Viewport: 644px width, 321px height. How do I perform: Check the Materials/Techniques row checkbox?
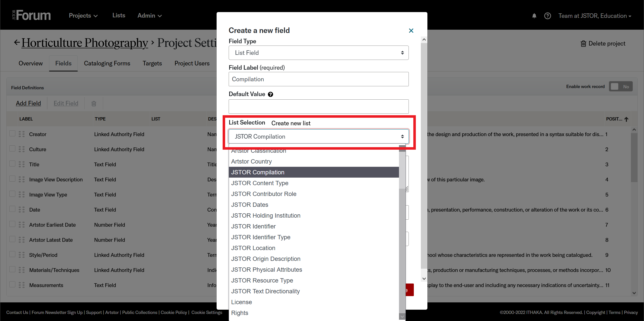(x=12, y=269)
